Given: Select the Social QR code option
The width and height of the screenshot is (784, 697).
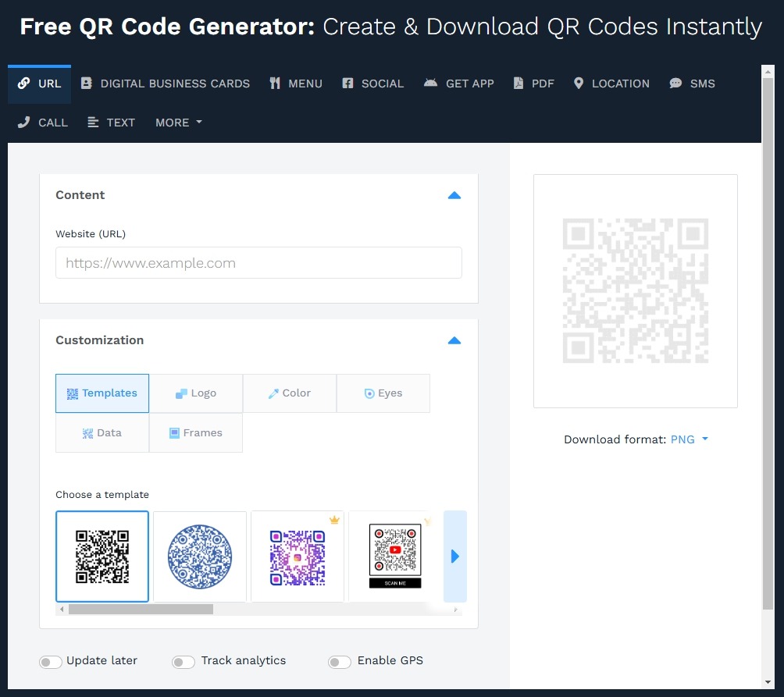Looking at the screenshot, I should (372, 84).
